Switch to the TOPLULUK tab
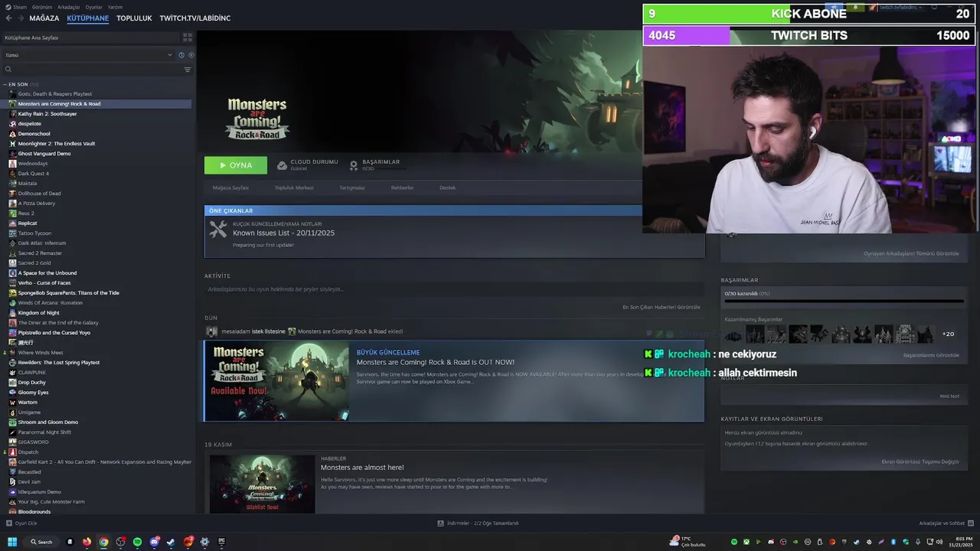 pyautogui.click(x=134, y=18)
